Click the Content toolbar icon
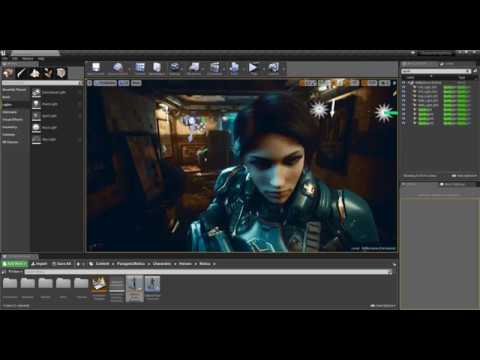The image size is (480, 360). click(x=140, y=69)
